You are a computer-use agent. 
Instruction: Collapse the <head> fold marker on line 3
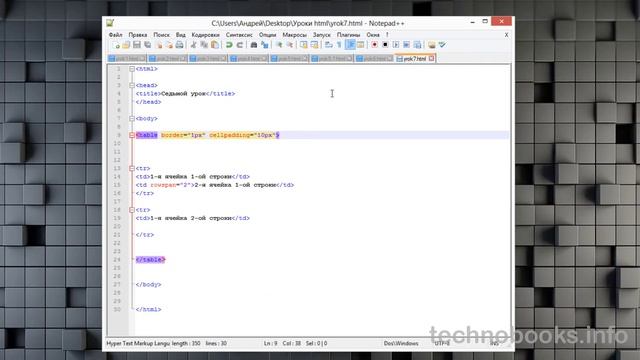(x=132, y=85)
